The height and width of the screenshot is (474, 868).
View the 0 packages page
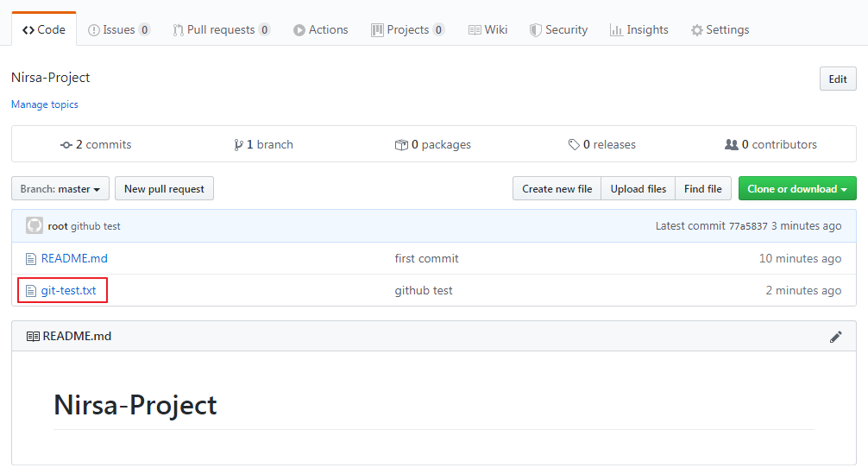(x=433, y=144)
